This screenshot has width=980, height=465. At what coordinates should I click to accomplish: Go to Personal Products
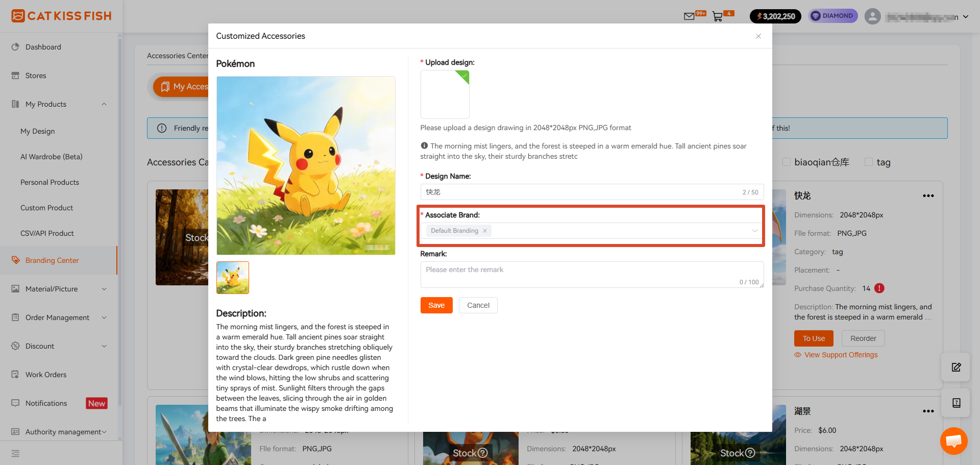pyautogui.click(x=50, y=182)
